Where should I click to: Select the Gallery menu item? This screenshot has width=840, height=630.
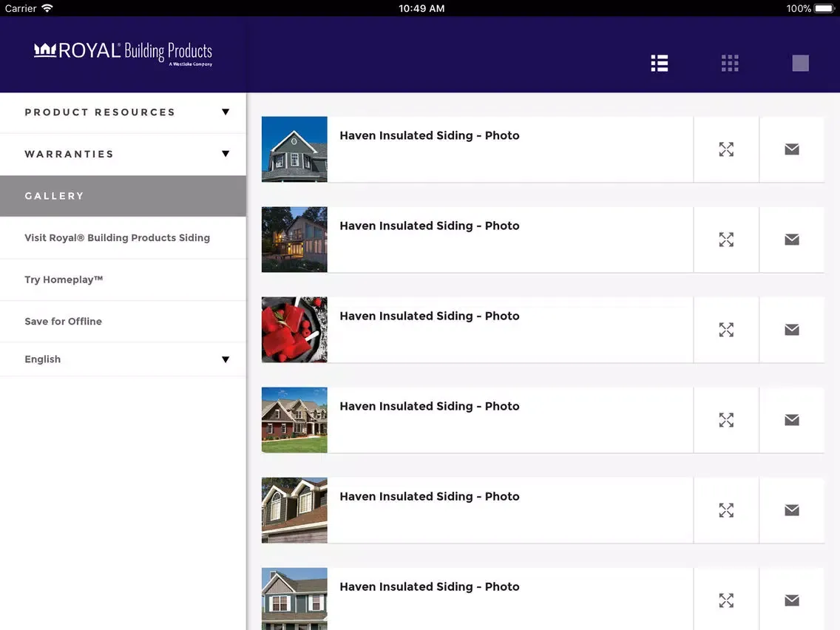pos(123,196)
